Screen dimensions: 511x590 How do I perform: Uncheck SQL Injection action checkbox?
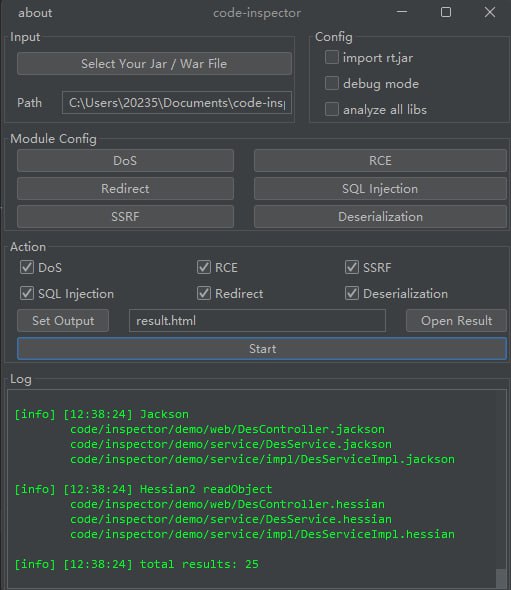(x=27, y=293)
